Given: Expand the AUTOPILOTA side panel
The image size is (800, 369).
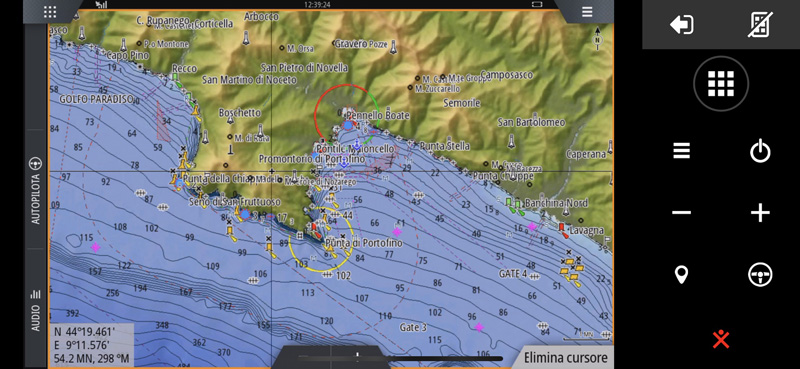Looking at the screenshot, I should [x=36, y=190].
